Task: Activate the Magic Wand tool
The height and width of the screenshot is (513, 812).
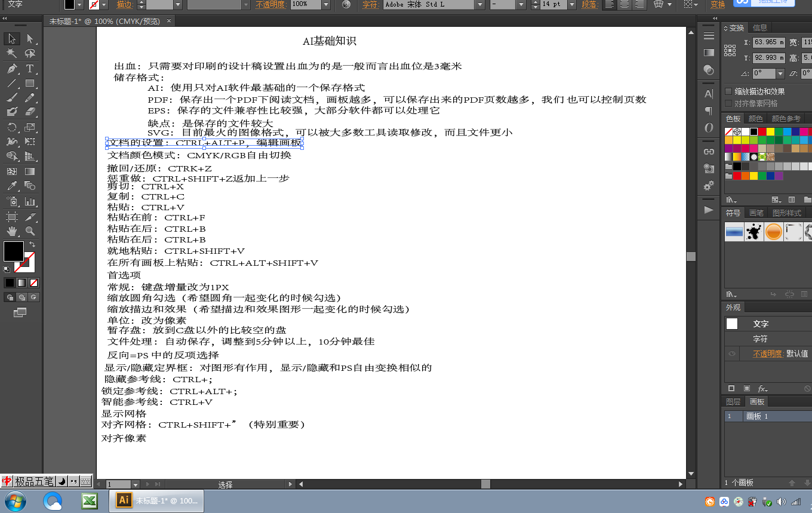Action: click(x=11, y=54)
